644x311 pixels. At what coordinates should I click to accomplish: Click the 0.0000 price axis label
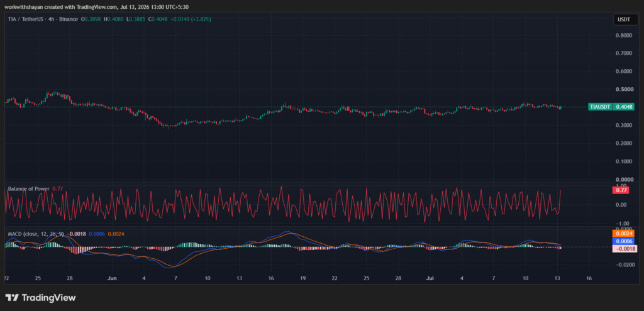point(623,179)
